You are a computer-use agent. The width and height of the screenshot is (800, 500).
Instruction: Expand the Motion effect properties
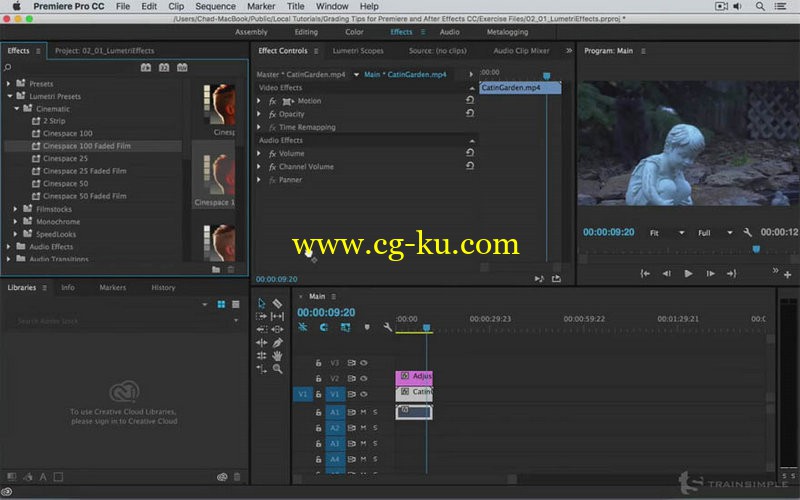click(x=259, y=101)
